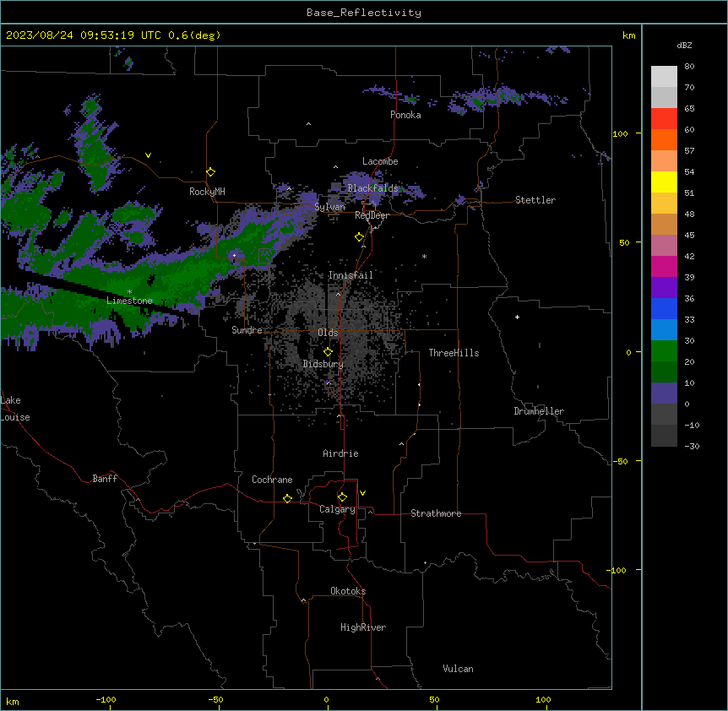This screenshot has width=728, height=711.
Task: Select the blue 36-33 dBZ legend swatch
Action: pos(664,308)
